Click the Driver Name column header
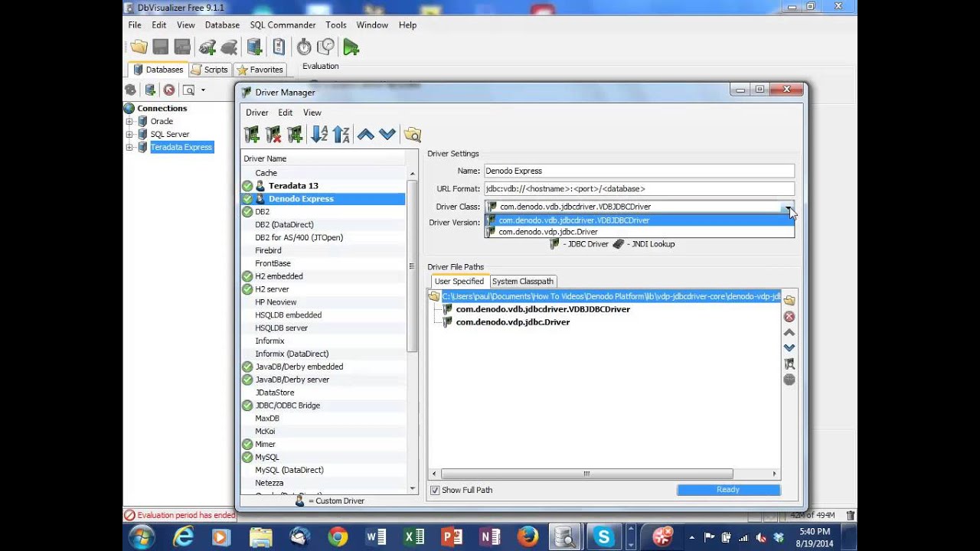The width and height of the screenshot is (980, 551). [x=324, y=158]
